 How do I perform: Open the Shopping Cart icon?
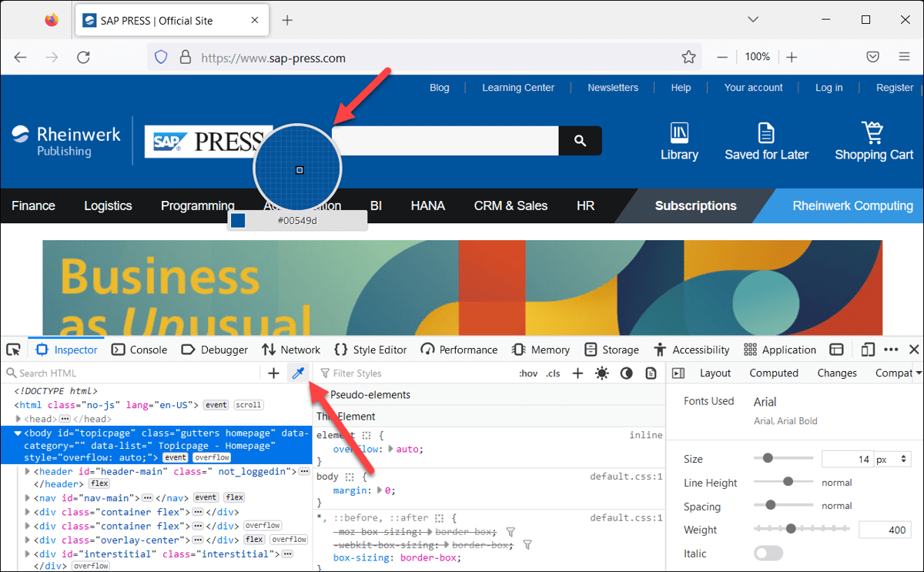pyautogui.click(x=872, y=133)
